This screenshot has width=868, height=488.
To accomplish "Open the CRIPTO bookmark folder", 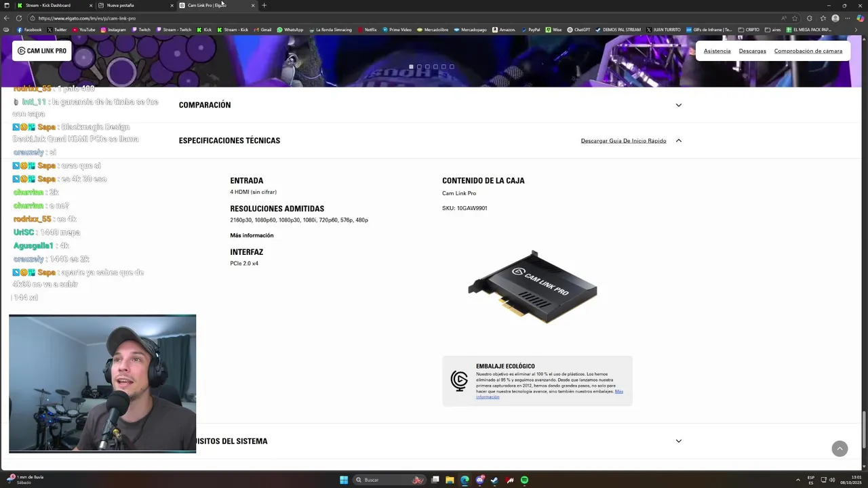I will click(749, 30).
